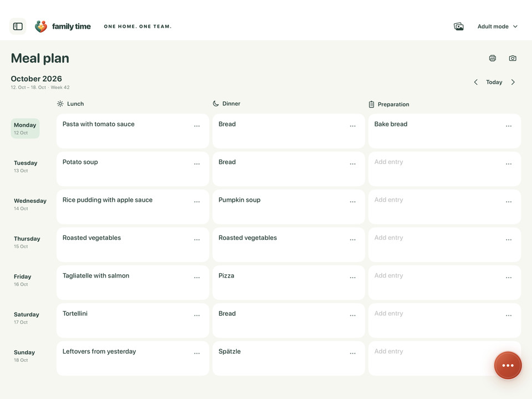Screen dimensions: 532x399
Task: Open options for Tortellini
Action: click(197, 315)
